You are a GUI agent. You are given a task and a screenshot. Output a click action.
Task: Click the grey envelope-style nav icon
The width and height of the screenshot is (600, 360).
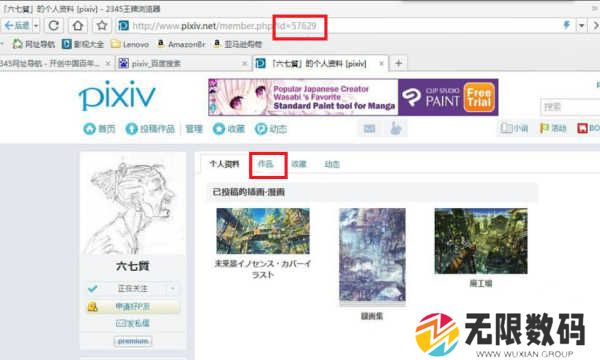(369, 129)
